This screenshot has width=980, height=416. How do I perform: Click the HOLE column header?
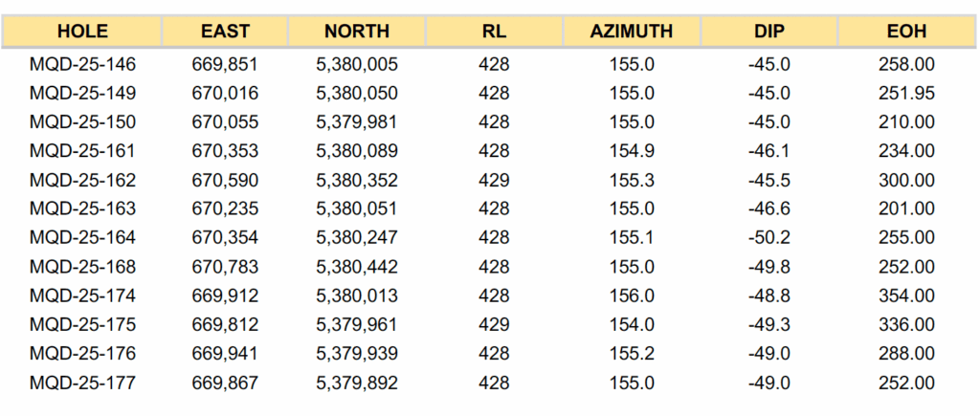(82, 32)
